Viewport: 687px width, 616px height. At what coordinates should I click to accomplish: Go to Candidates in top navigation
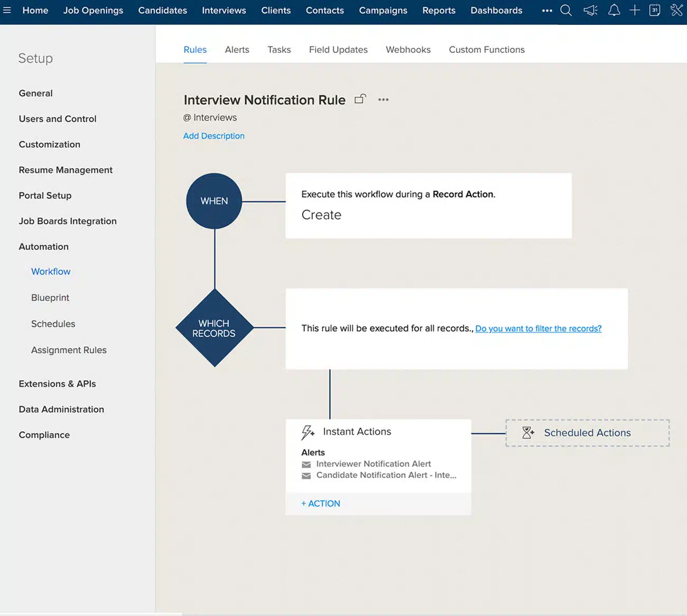pos(162,11)
